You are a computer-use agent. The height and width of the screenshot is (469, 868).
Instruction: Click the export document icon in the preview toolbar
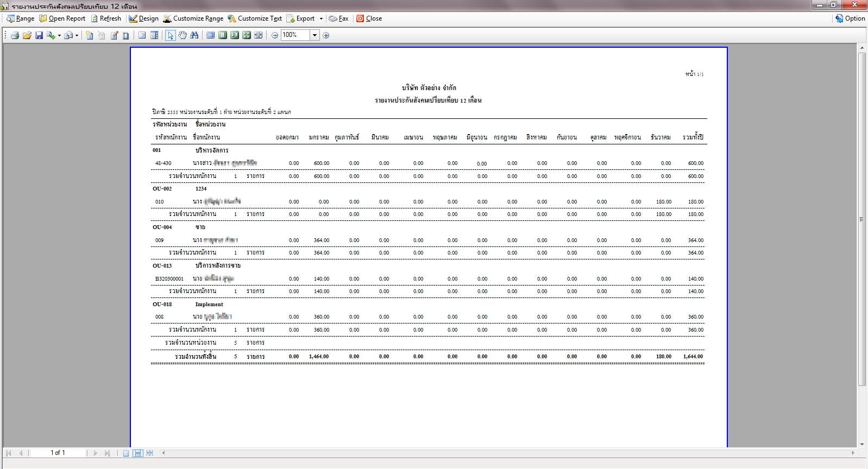pos(51,35)
